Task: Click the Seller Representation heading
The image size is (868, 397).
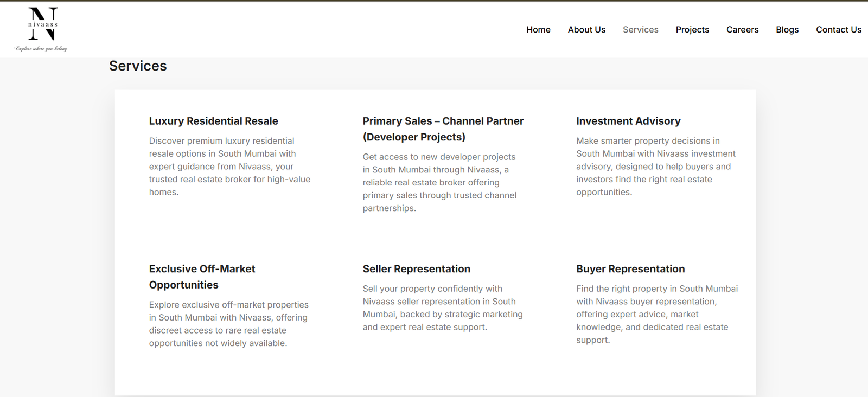Action: pos(417,269)
